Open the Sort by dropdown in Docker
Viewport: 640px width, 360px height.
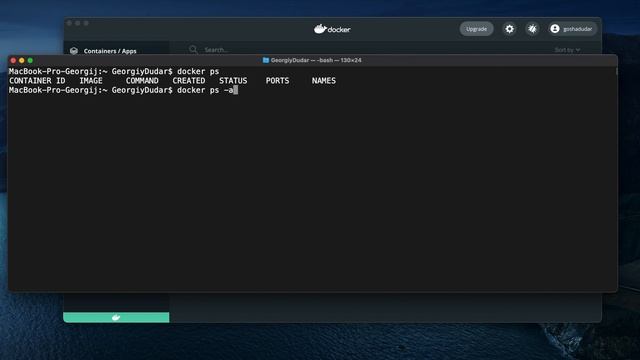567,50
